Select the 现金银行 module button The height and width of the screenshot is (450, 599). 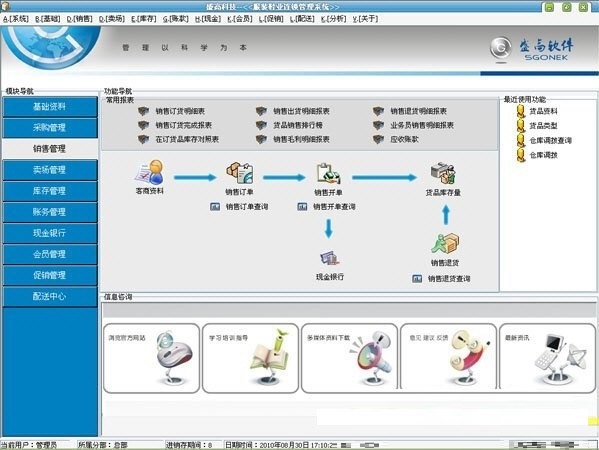[x=50, y=233]
